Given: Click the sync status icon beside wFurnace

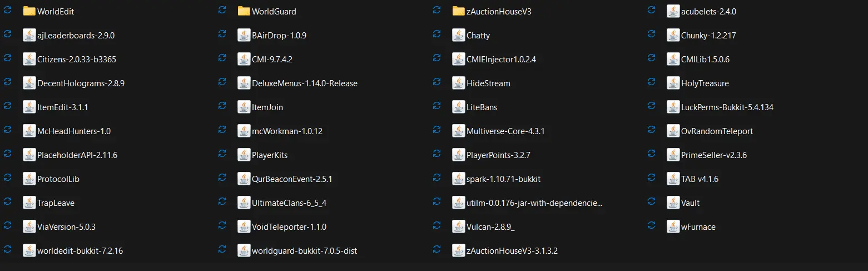Looking at the screenshot, I should [x=651, y=226].
